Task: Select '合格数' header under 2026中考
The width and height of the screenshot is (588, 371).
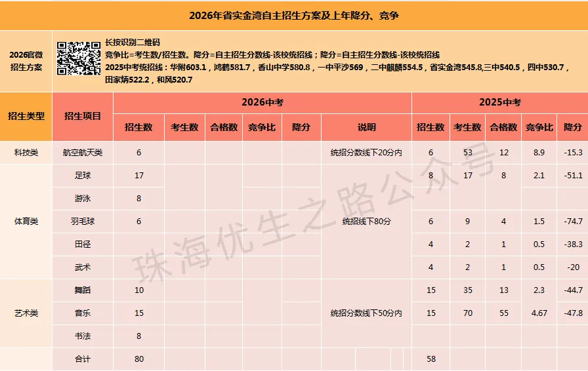Action: tap(224, 127)
